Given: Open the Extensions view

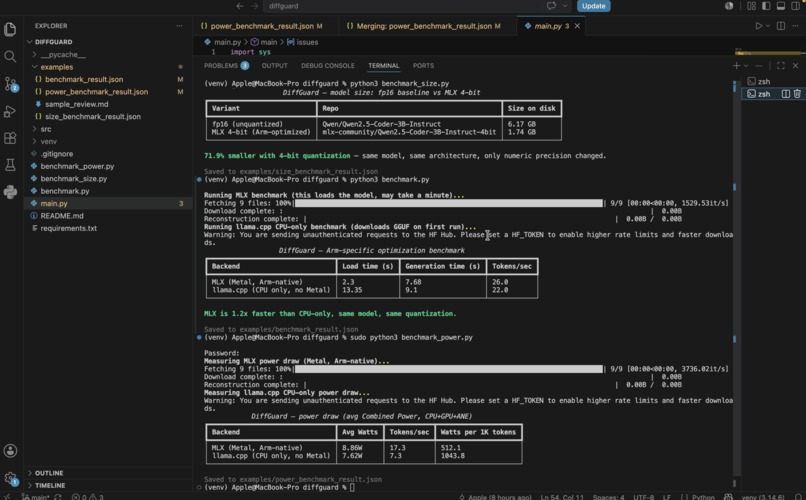Looking at the screenshot, I should [x=10, y=138].
